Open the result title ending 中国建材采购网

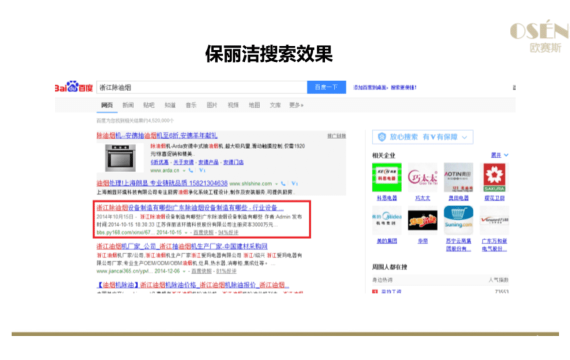tap(182, 247)
